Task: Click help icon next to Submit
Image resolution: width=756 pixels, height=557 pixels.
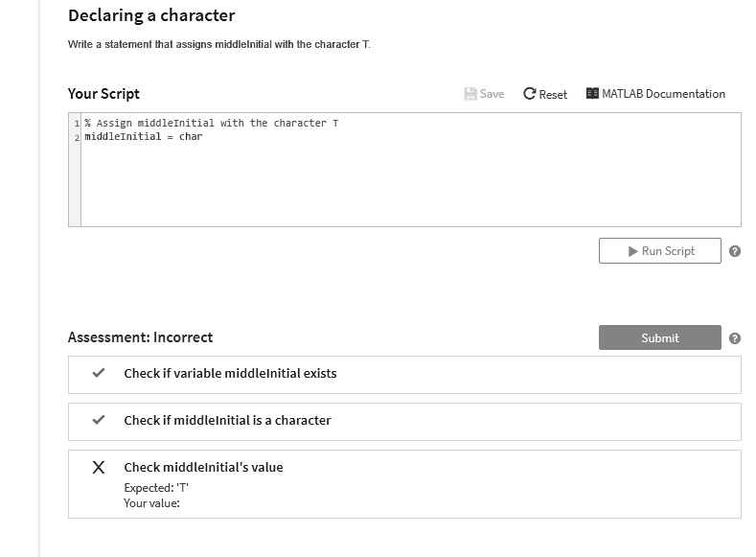Action: tap(734, 338)
